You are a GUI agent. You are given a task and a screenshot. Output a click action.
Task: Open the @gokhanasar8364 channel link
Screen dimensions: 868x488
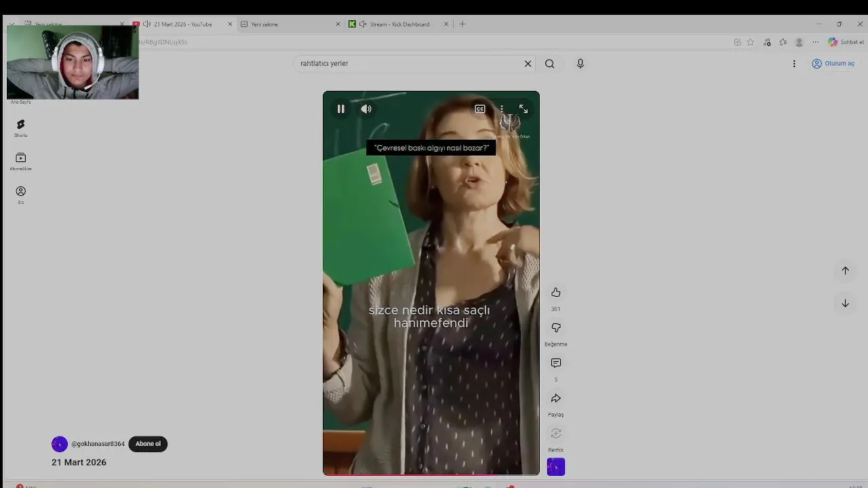(x=98, y=444)
